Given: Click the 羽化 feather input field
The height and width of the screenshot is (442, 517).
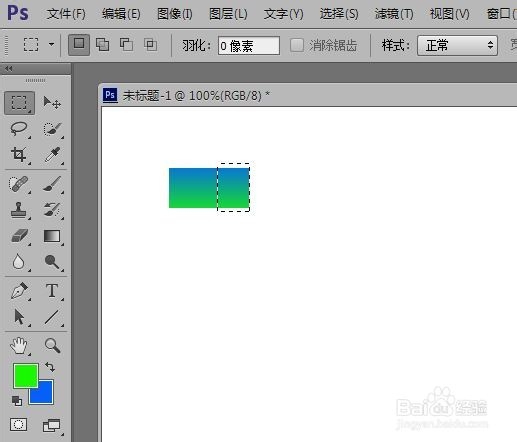Looking at the screenshot, I should click(249, 45).
